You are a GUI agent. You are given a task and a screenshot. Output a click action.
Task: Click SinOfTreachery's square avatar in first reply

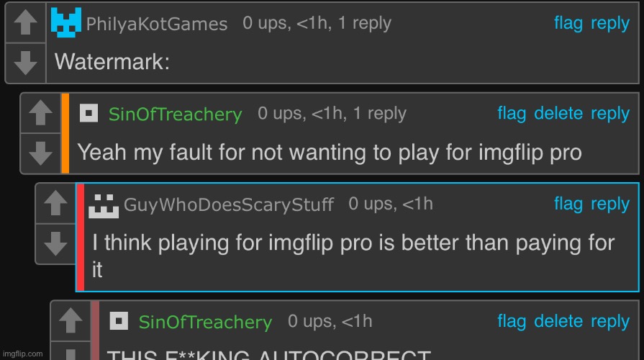[x=89, y=113]
